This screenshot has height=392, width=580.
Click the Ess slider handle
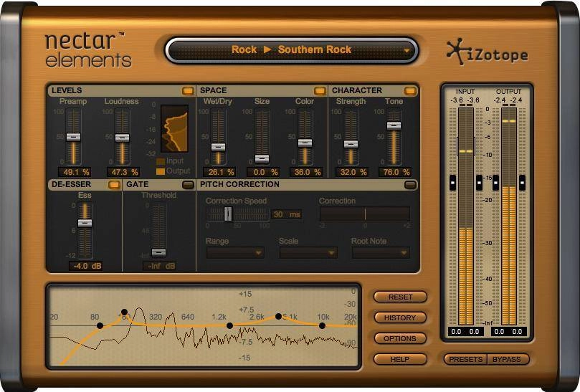click(85, 223)
